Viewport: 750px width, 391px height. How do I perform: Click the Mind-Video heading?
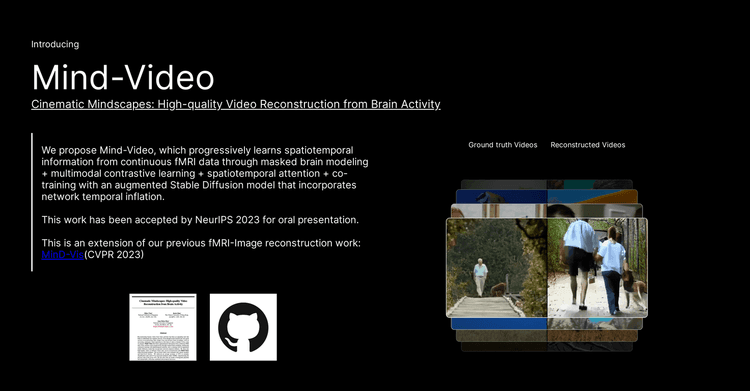pos(123,77)
